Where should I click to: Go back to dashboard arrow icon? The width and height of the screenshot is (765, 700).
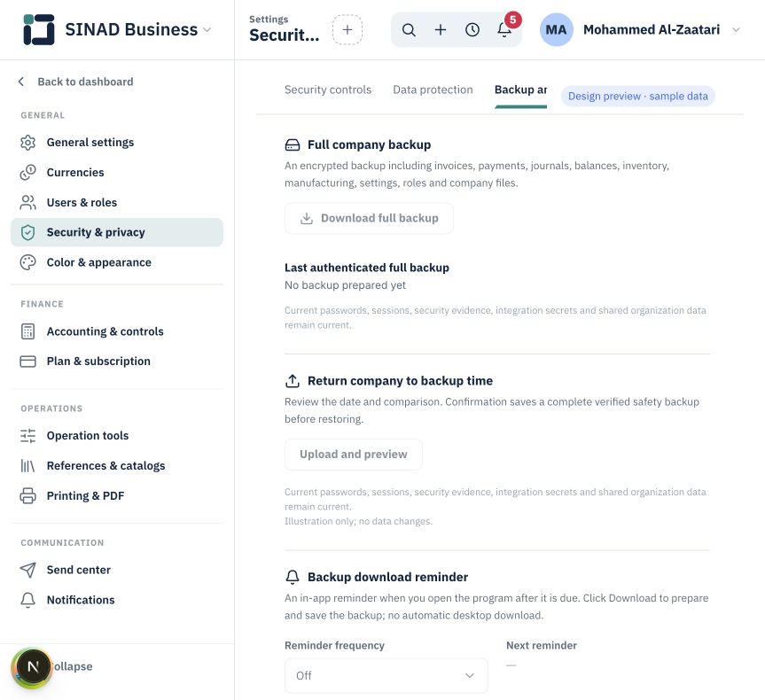pyautogui.click(x=21, y=82)
